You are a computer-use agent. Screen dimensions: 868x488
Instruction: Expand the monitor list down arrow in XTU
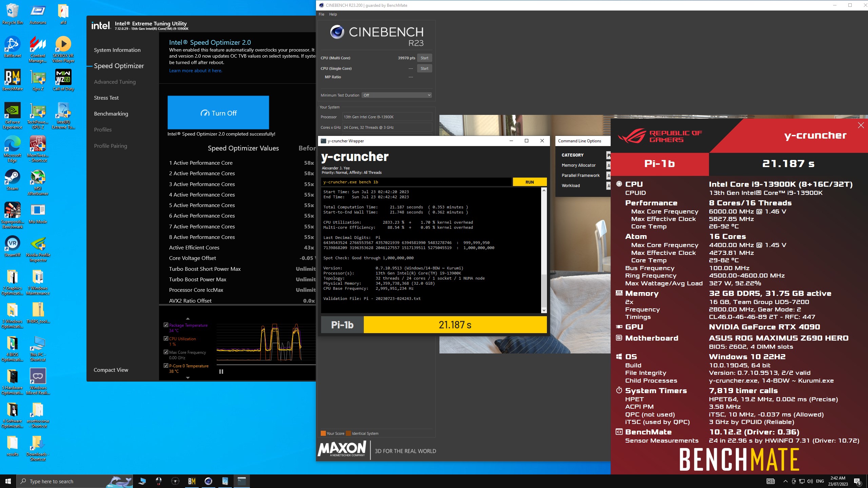coord(188,378)
